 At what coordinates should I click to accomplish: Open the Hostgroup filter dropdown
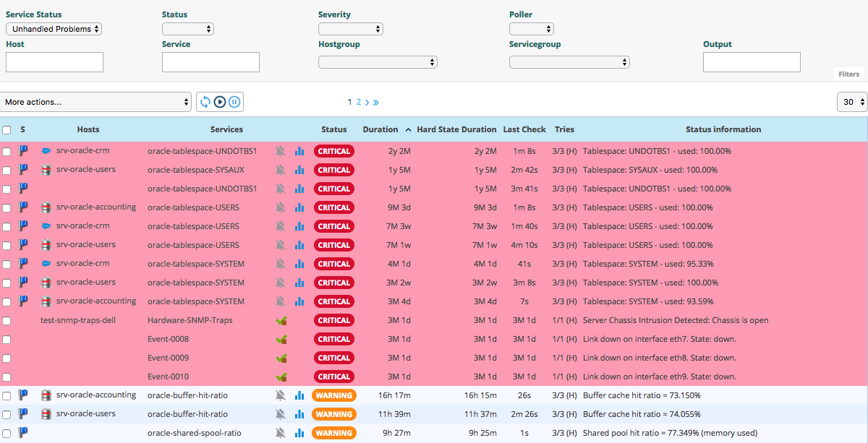378,62
